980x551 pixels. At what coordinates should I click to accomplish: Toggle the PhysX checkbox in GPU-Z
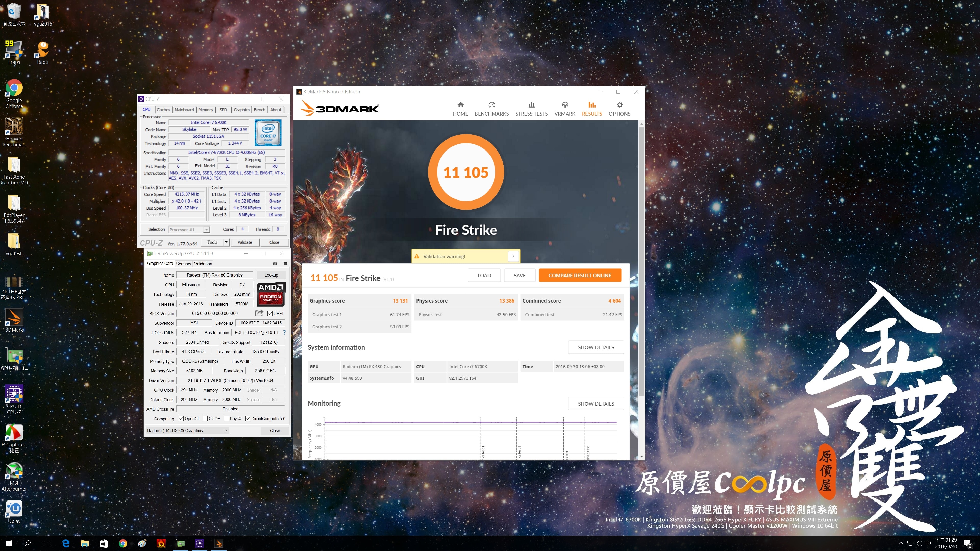(x=226, y=419)
